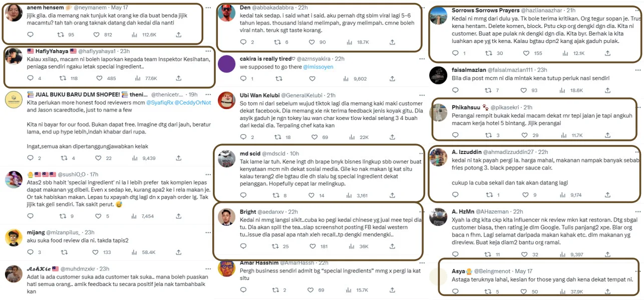Open cakira is really tired's purple avatar

click(x=227, y=64)
